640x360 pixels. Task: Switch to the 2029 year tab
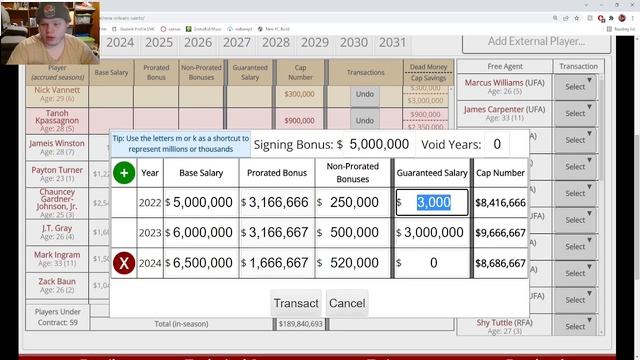pos(315,42)
